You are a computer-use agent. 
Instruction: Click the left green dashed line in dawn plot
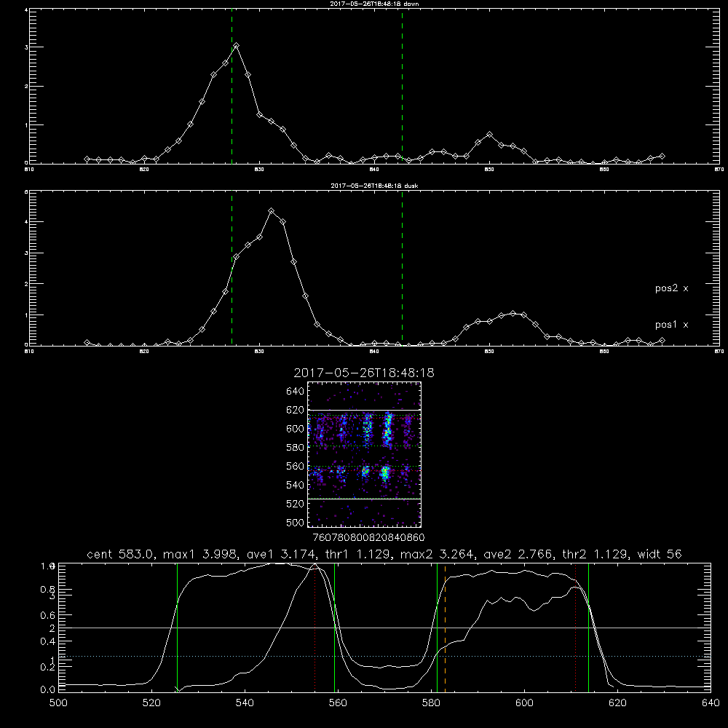(232, 88)
